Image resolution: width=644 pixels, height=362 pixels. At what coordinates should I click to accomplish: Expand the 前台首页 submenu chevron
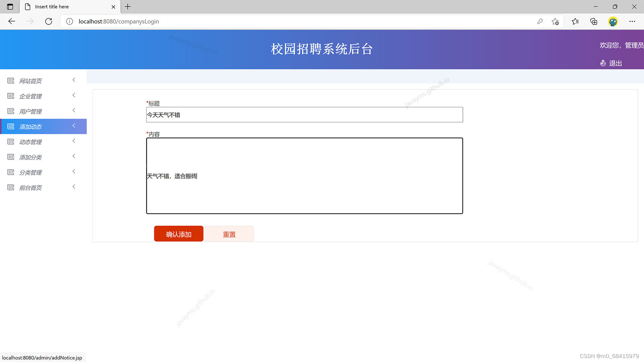click(74, 187)
